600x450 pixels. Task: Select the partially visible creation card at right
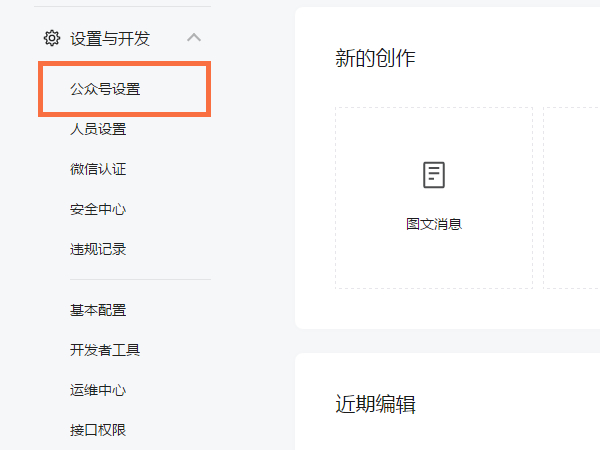coord(572,198)
